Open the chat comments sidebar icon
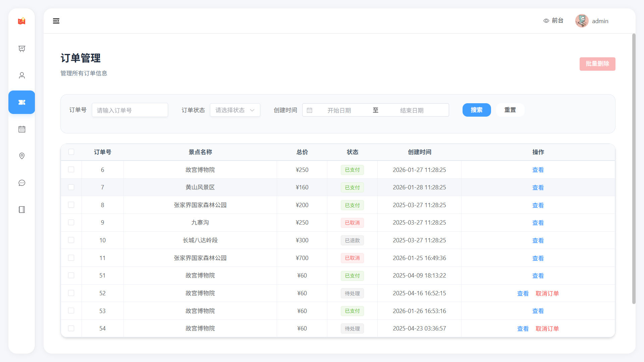Viewport: 644px width, 362px height. click(22, 183)
